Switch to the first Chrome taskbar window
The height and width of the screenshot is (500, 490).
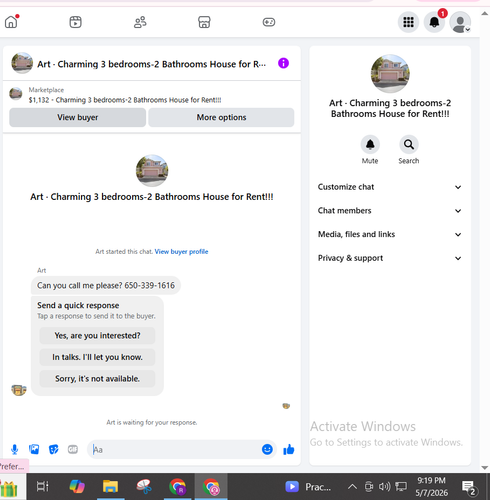[x=177, y=487]
